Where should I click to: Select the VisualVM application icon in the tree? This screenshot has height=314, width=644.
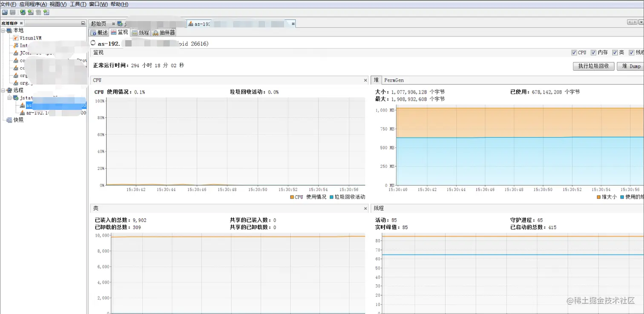(16, 38)
